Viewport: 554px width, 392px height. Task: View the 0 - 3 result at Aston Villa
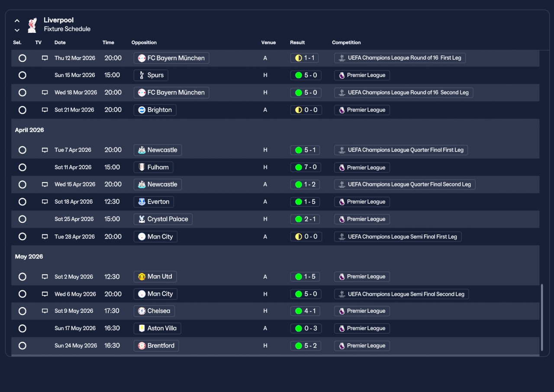pyautogui.click(x=306, y=328)
